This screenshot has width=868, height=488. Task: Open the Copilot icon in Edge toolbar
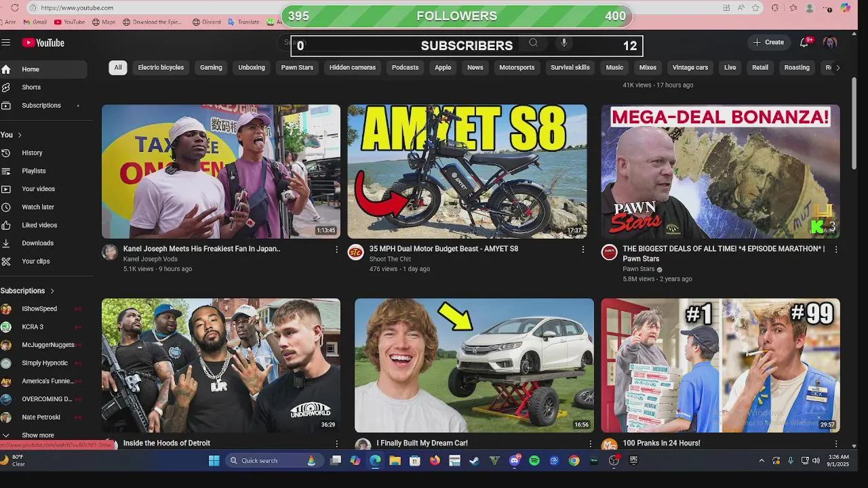coord(845,7)
